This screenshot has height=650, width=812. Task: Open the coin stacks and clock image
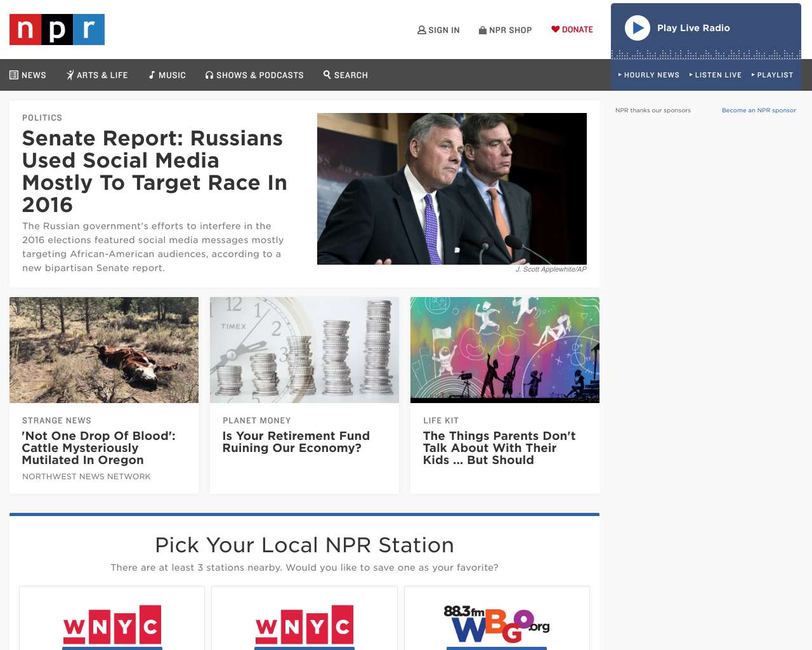(304, 350)
